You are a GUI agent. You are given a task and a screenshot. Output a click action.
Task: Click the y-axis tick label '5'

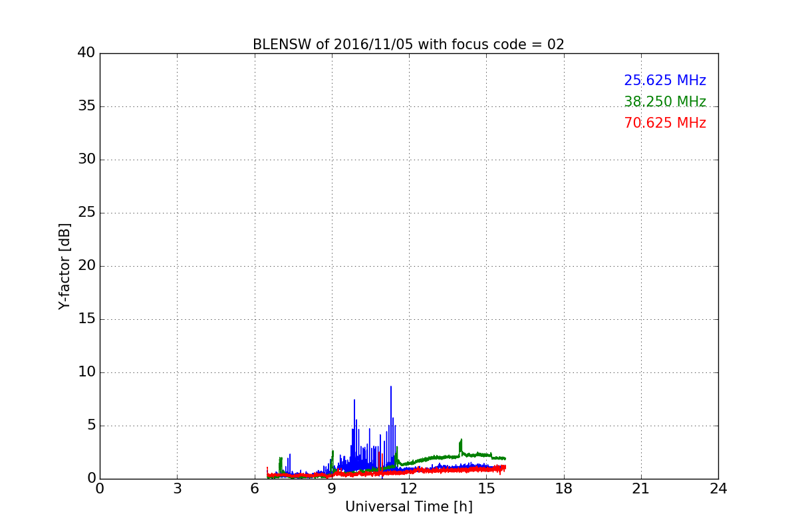(x=91, y=425)
